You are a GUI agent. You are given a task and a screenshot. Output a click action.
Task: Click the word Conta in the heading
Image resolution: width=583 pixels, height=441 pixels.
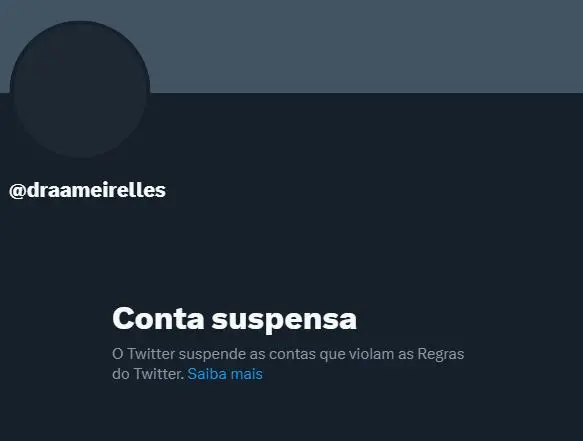(158, 318)
